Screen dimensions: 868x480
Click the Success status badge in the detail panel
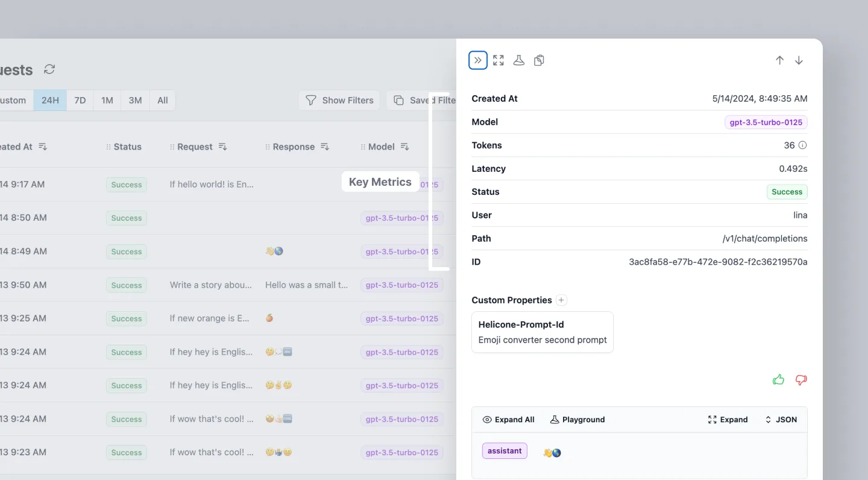(787, 192)
